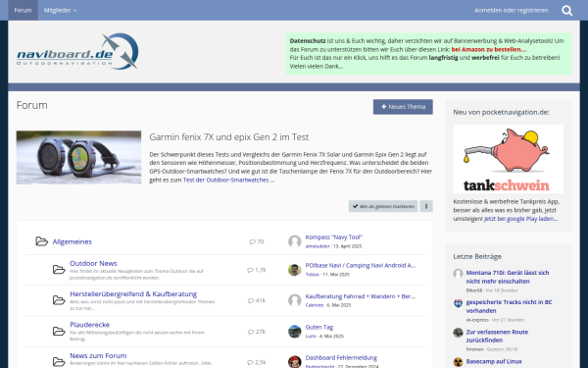588x368 pixels.
Task: Click the Herstellerübergreifend & Kaufberatung folder icon
Action: (59, 300)
